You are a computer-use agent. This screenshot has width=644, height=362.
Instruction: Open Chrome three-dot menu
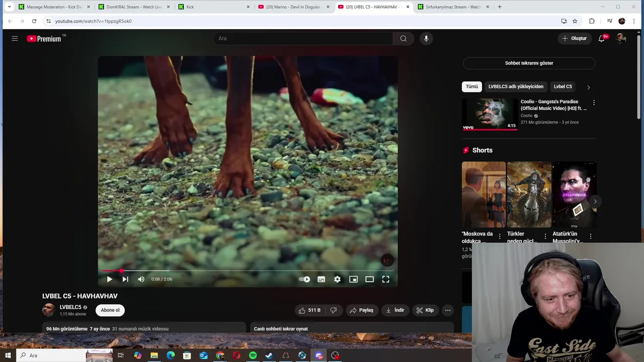click(634, 21)
